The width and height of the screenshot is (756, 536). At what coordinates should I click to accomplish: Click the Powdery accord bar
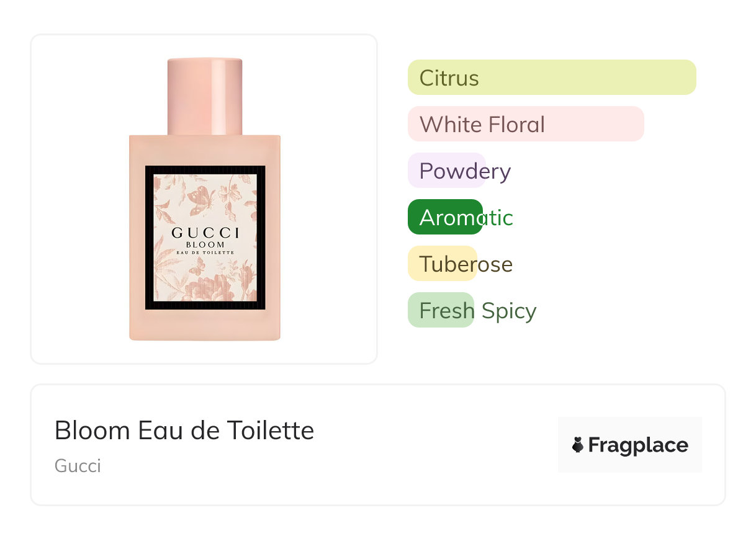point(446,171)
